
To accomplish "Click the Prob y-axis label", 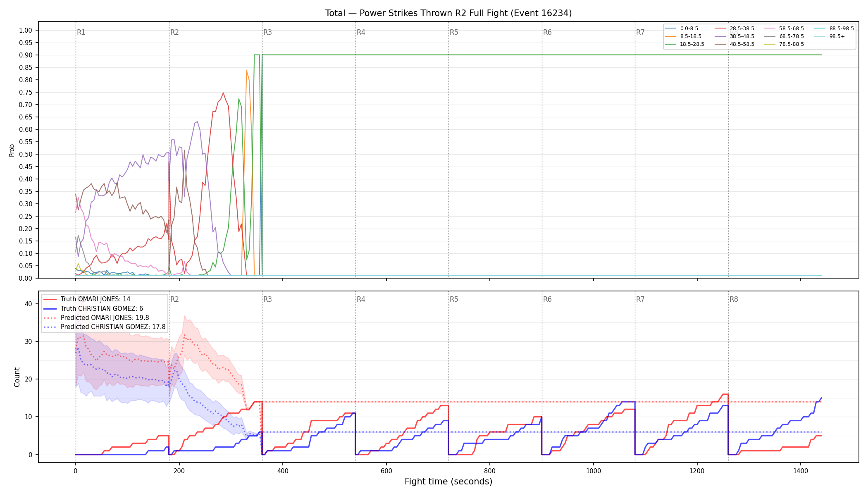I will click(x=12, y=150).
